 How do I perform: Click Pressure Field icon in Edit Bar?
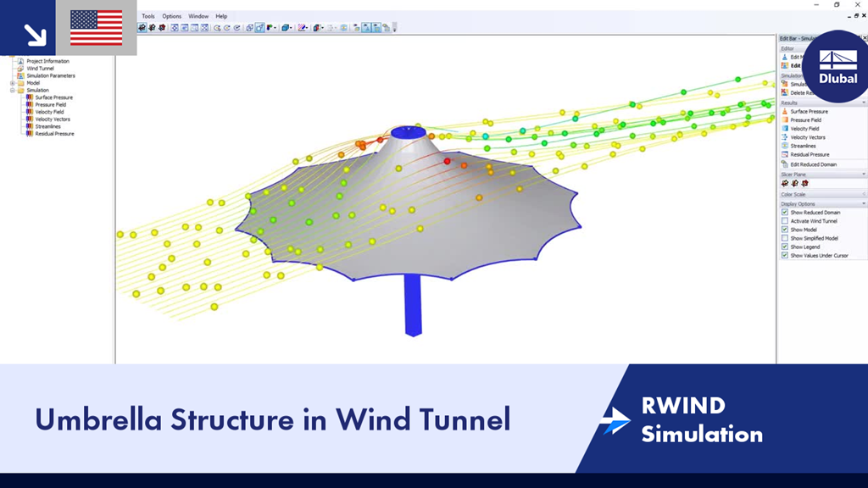[784, 120]
